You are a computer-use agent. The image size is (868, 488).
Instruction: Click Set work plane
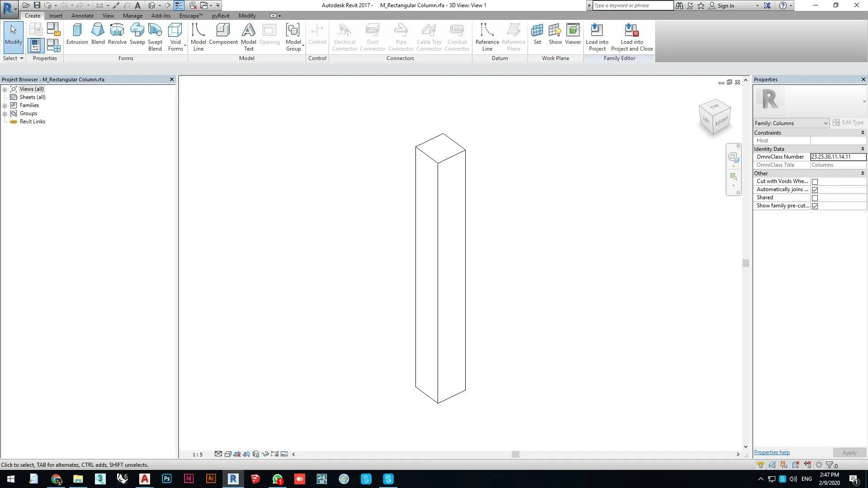(x=537, y=34)
